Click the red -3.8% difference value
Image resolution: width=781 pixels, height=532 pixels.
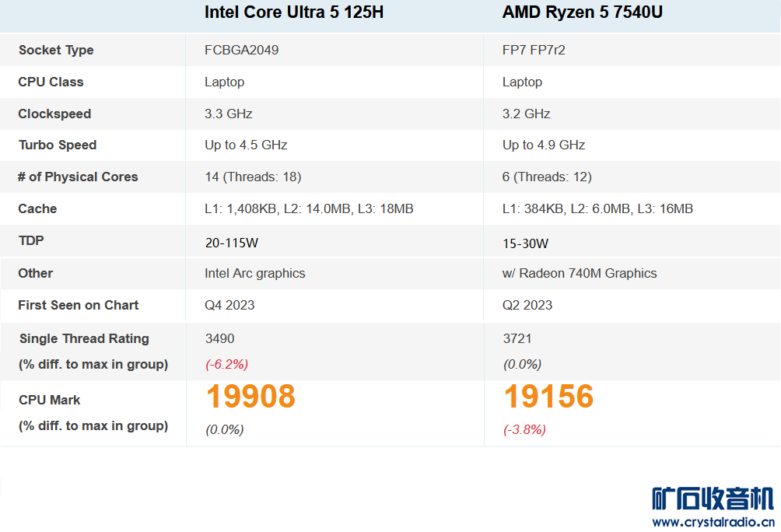(x=524, y=429)
